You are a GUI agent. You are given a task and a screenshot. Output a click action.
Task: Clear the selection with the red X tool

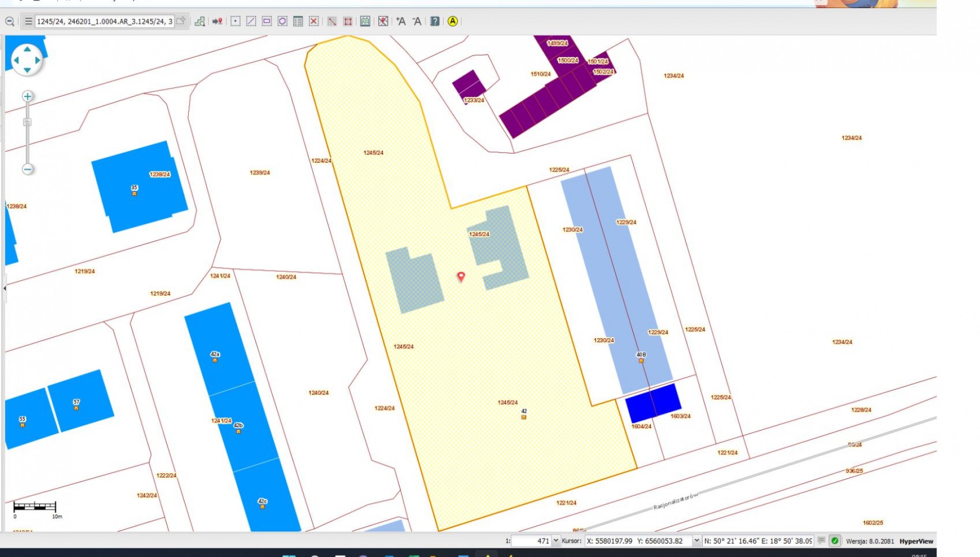pos(314,21)
